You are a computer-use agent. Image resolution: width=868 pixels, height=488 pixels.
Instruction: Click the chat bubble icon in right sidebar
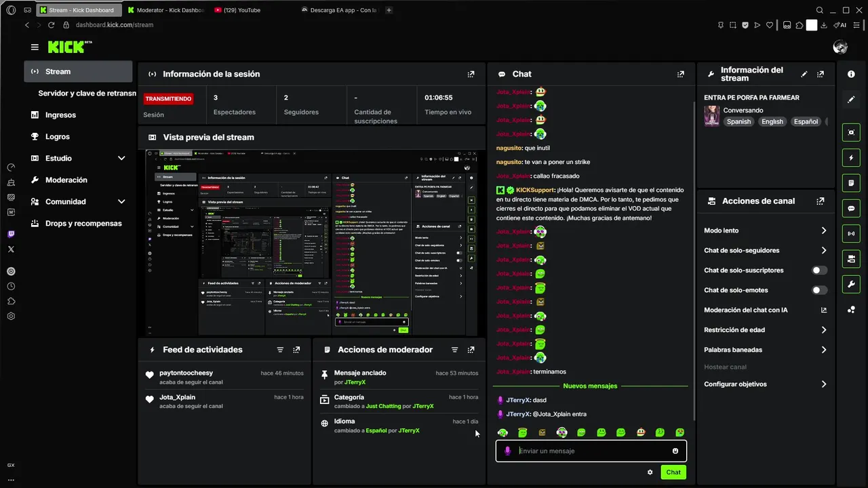(851, 208)
